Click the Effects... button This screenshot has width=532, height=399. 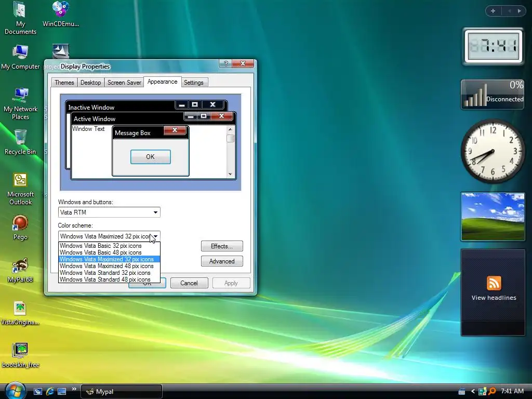point(222,246)
